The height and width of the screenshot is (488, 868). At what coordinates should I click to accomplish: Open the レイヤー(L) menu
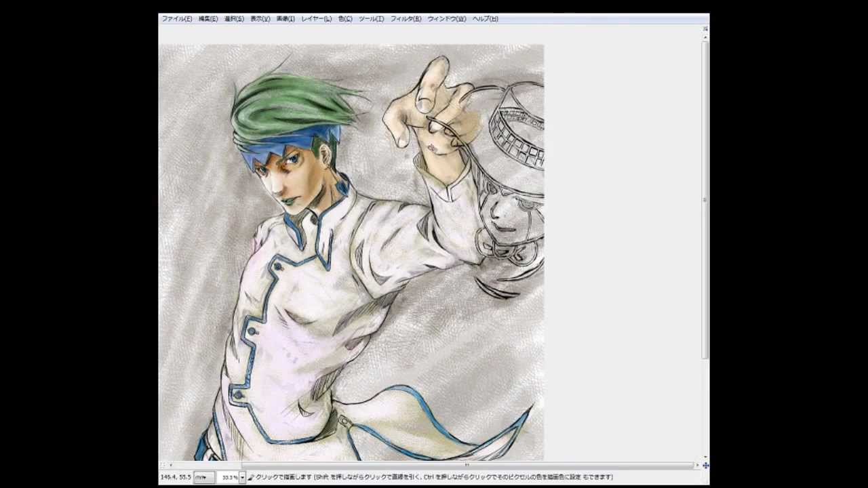[x=316, y=19]
